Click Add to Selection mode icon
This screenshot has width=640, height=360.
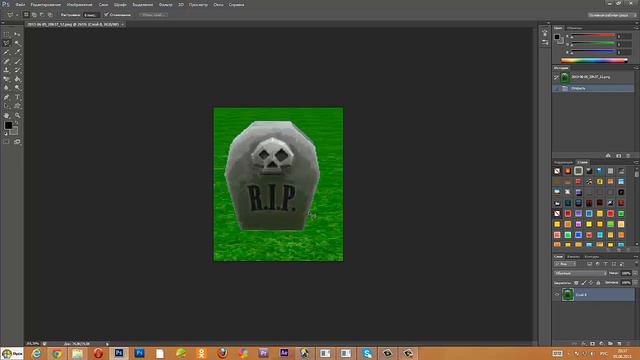(x=34, y=15)
